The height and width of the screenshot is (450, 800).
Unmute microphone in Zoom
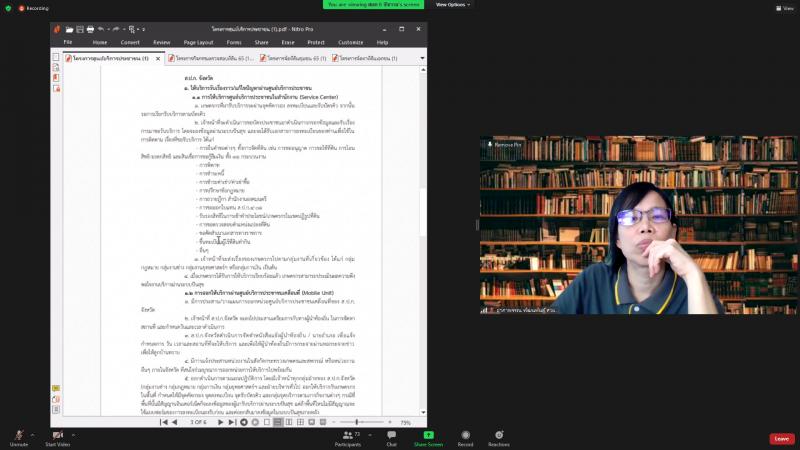pyautogui.click(x=19, y=438)
